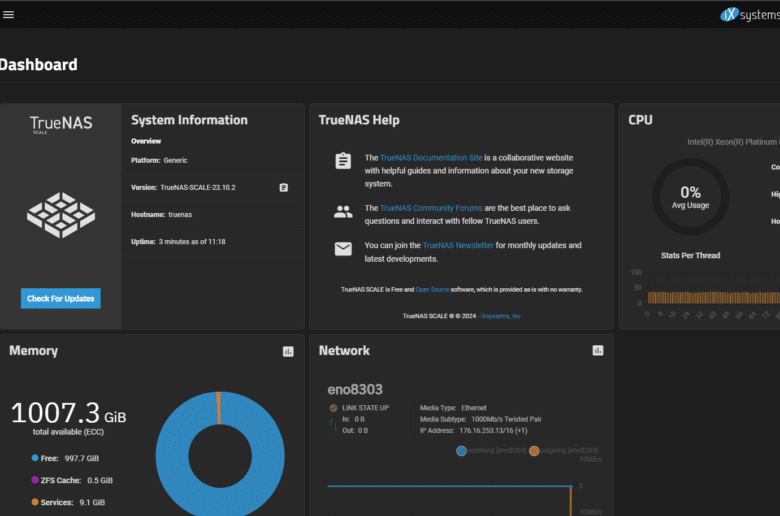Image resolution: width=780 pixels, height=516 pixels.
Task: Click the iXsystems logo
Action: (x=750, y=15)
